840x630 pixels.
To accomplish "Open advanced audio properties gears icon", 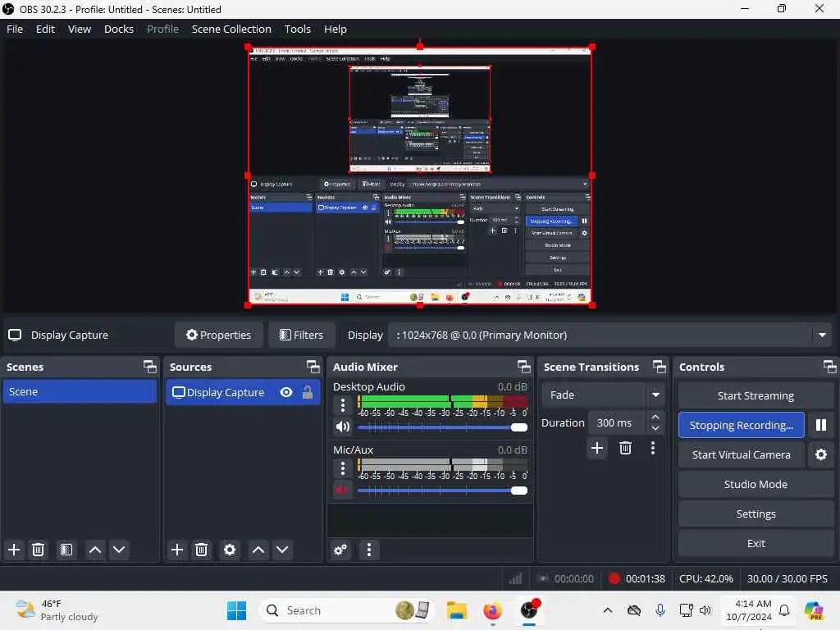I will click(340, 550).
